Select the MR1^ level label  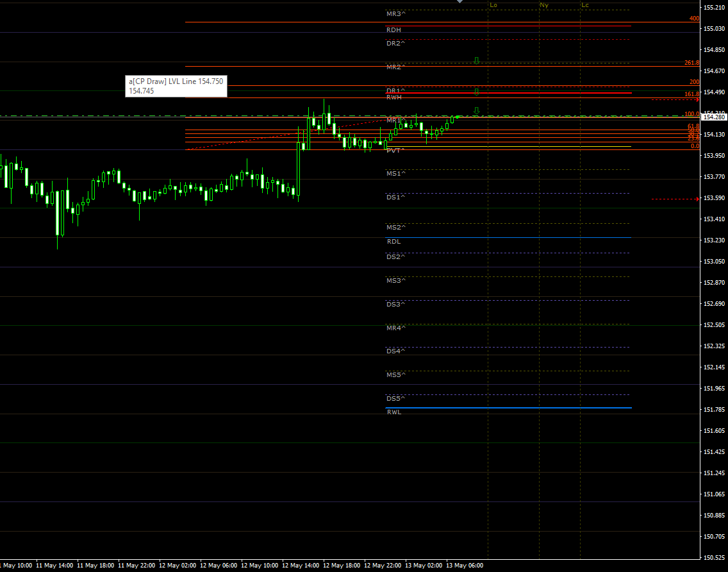click(x=395, y=121)
